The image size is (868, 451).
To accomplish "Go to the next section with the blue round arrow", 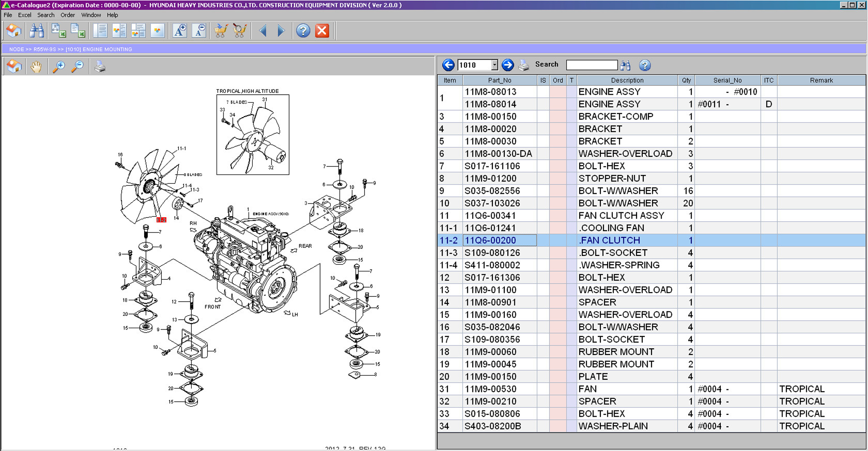I will click(507, 65).
